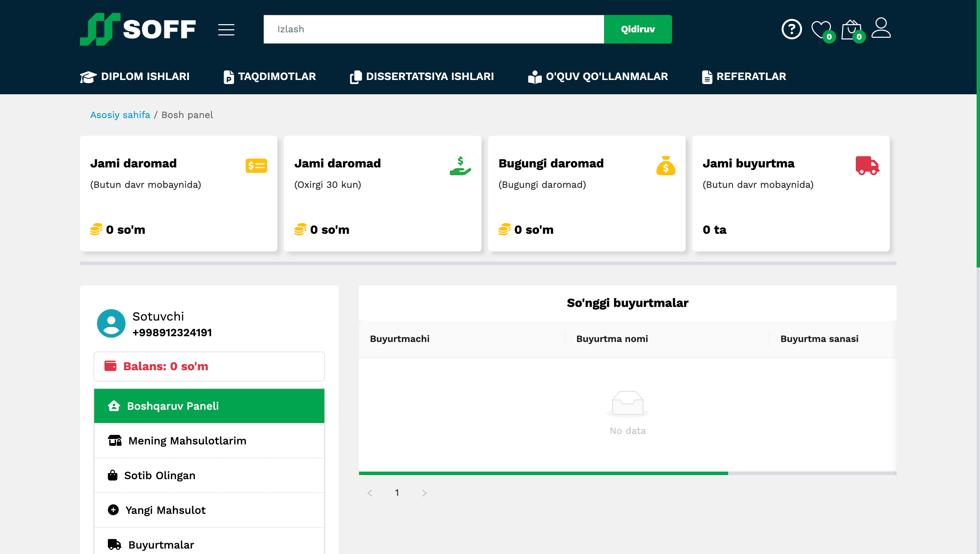Click the presentation file icon beside Taqdimotlar
The width and height of the screenshot is (980, 554).
point(229,77)
